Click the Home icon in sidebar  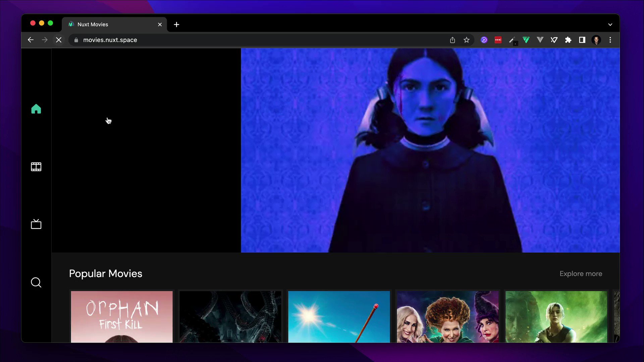point(36,109)
